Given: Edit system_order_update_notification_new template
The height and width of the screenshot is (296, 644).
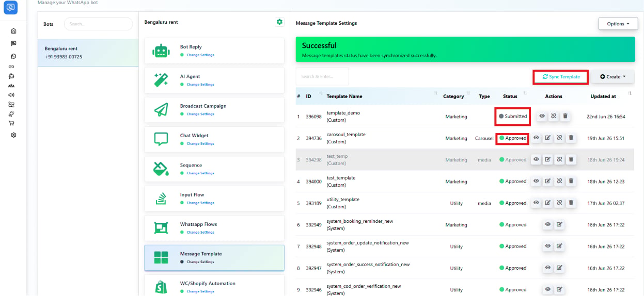Looking at the screenshot, I should (559, 246).
